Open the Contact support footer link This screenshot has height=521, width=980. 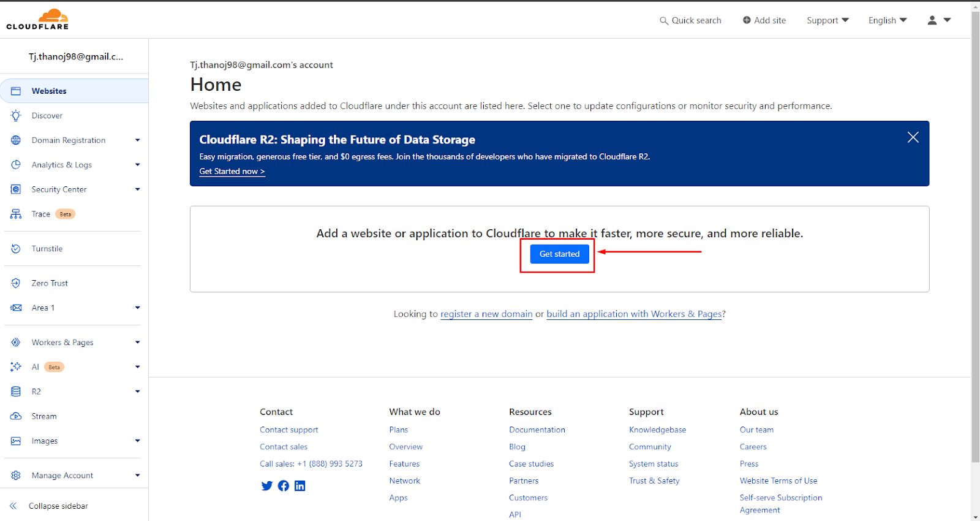(289, 430)
